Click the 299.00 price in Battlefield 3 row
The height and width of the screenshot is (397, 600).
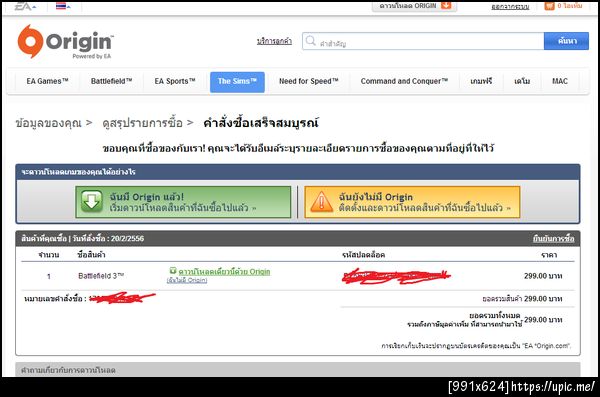tap(543, 276)
